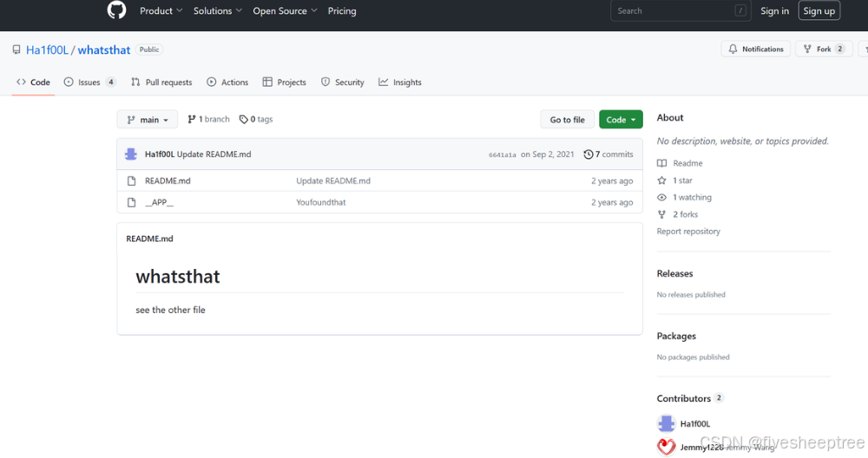Image resolution: width=868 pixels, height=458 pixels.
Task: Click the Ha1f00L avatar in commit row
Action: coord(131,154)
